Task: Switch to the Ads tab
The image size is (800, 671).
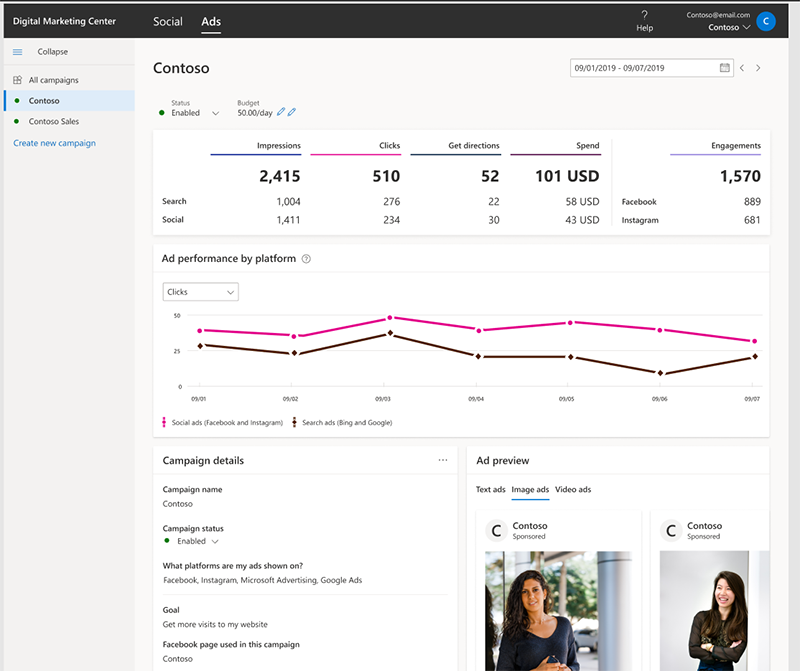Action: pos(211,21)
